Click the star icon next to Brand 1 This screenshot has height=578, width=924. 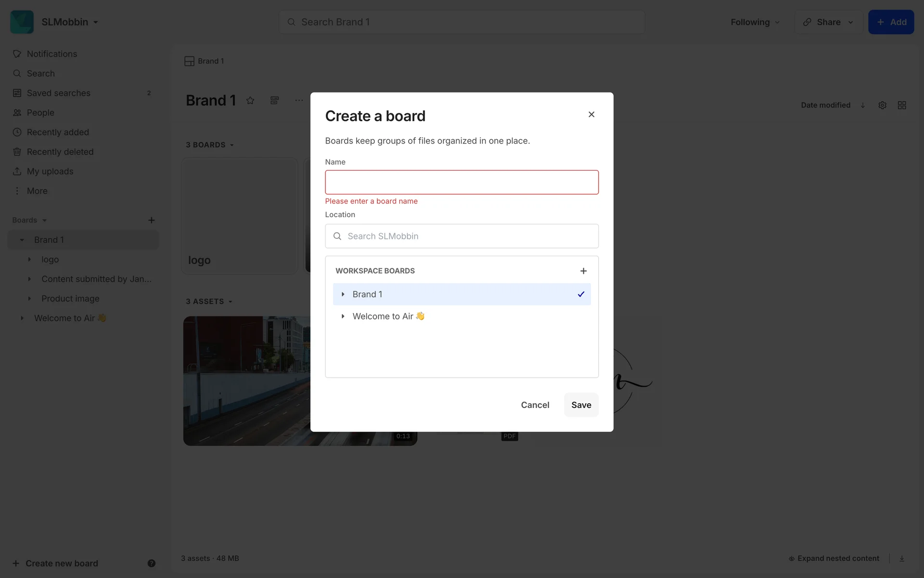click(x=250, y=100)
